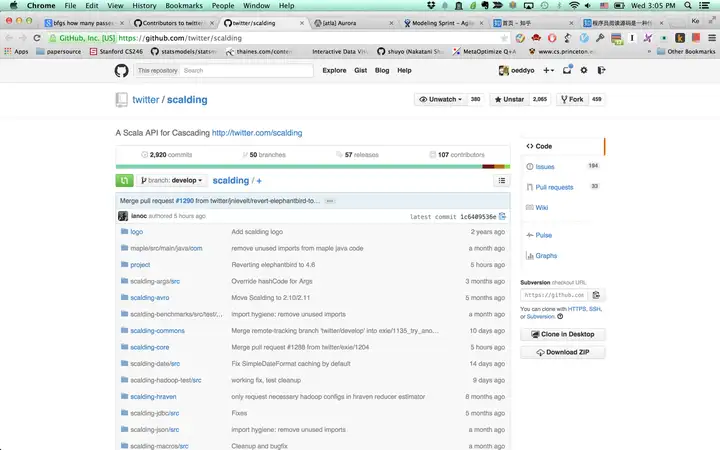Open the Apple menu
Image resolution: width=720 pixels, height=450 pixels.
click(13, 6)
